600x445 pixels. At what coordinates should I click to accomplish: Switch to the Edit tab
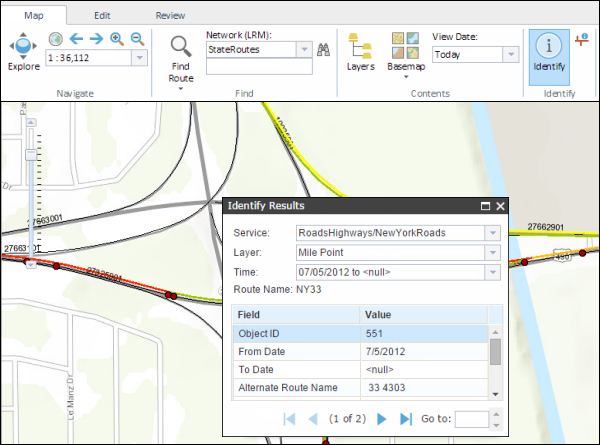pyautogui.click(x=102, y=16)
